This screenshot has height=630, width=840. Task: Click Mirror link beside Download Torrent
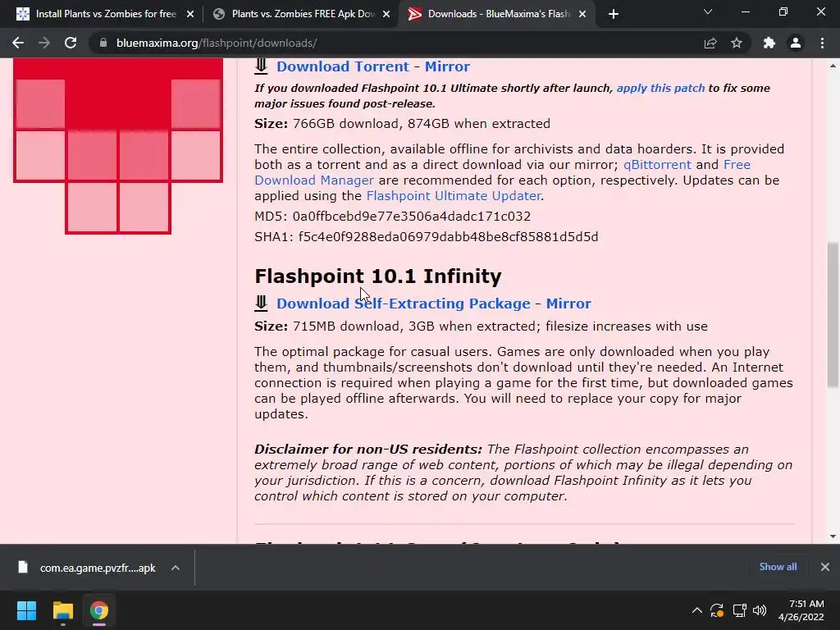point(447,66)
